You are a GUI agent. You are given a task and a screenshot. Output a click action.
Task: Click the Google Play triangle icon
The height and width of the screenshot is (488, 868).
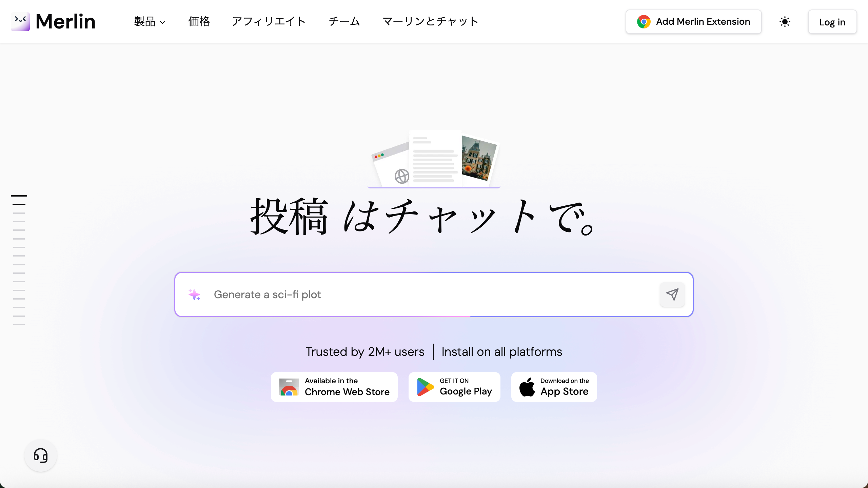(425, 387)
